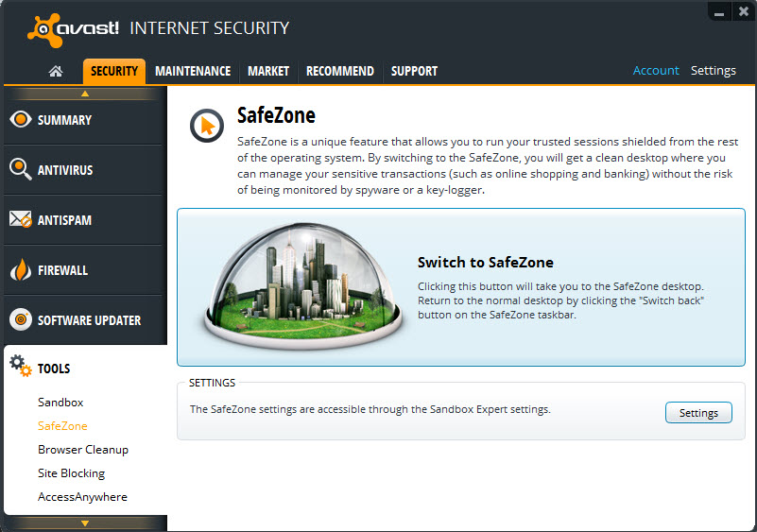Switch to the SECURITY tab
Viewport: 757px width, 532px height.
[x=114, y=71]
